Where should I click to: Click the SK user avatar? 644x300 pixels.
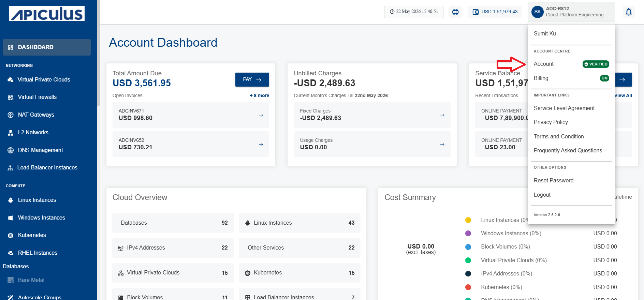(x=538, y=12)
